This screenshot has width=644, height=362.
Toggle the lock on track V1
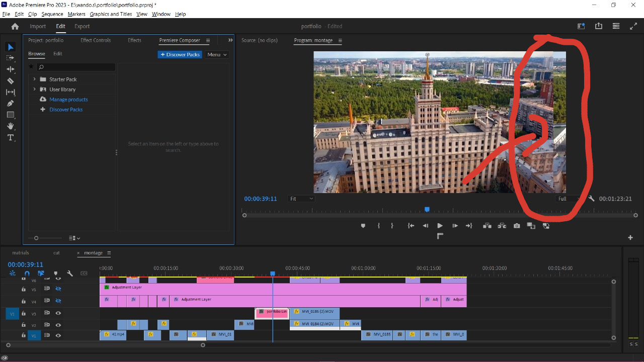23,335
